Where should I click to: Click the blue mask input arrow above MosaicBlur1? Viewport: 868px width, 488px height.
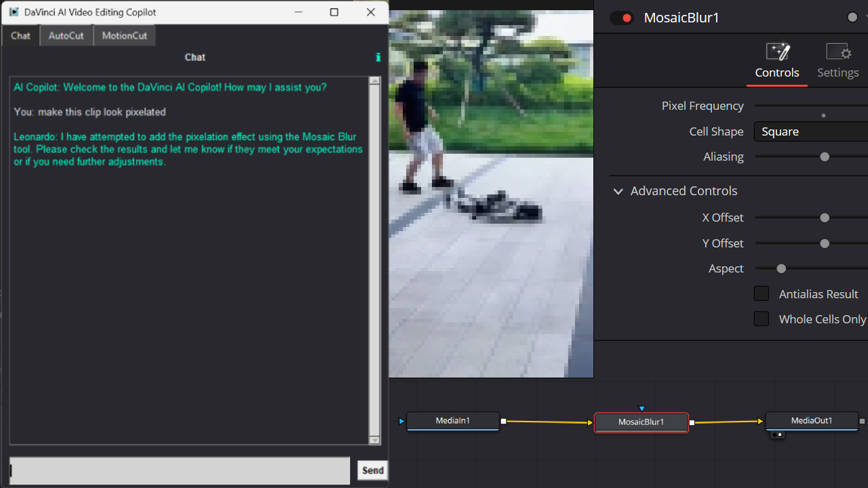pos(642,409)
